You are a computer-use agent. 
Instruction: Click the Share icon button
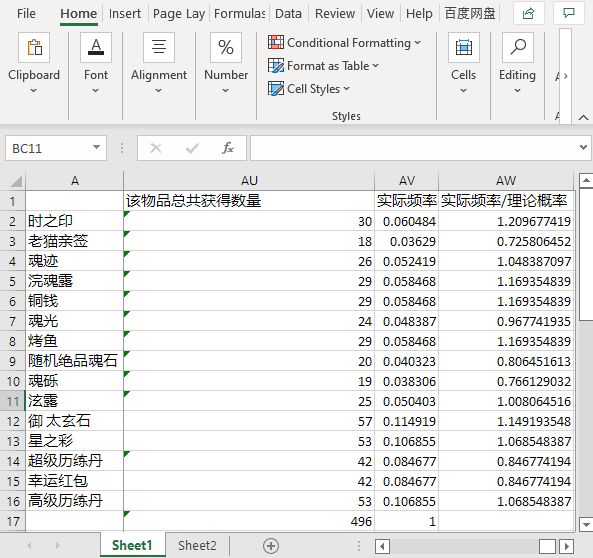point(529,14)
